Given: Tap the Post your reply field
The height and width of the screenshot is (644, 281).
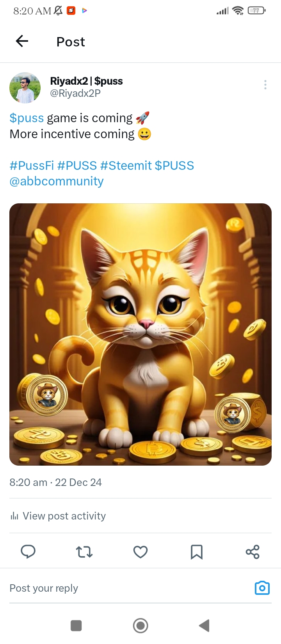Looking at the screenshot, I should tap(129, 588).
